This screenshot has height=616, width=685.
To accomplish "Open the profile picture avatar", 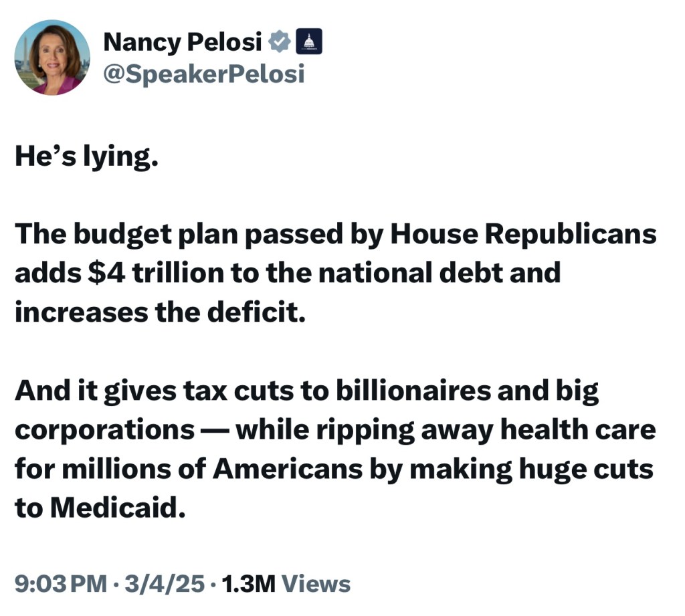I will [x=52, y=58].
